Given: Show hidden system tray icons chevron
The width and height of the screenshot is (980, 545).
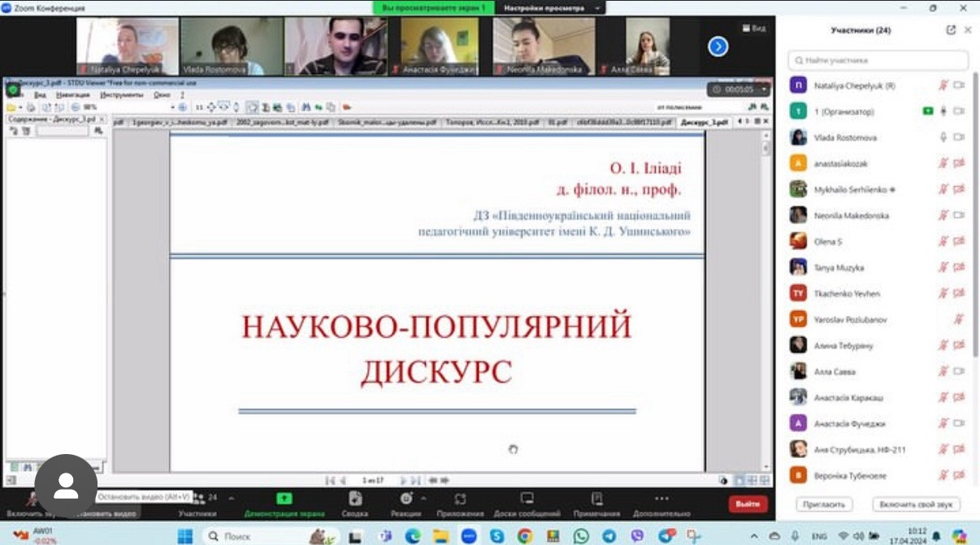Looking at the screenshot, I should click(754, 536).
